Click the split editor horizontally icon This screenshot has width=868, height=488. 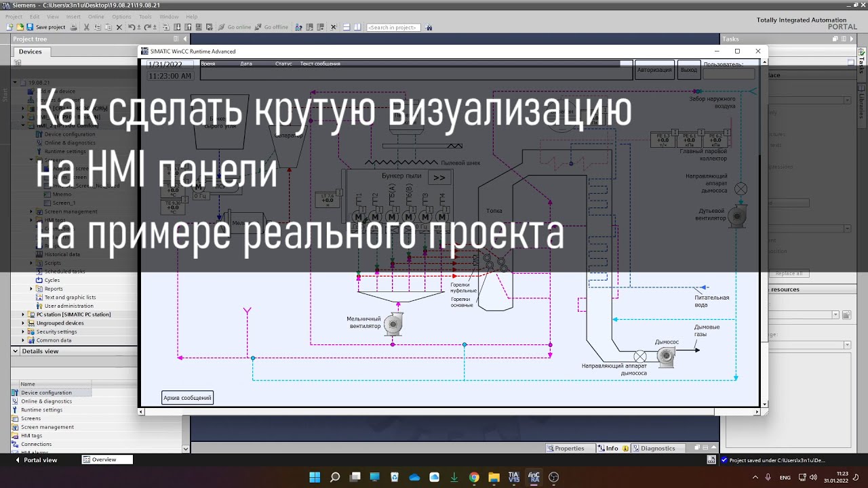(346, 27)
